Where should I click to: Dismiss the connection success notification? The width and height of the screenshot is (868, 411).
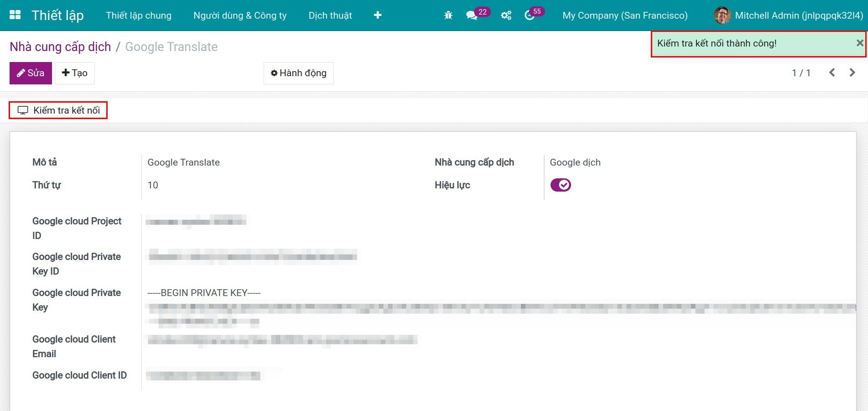[x=859, y=44]
